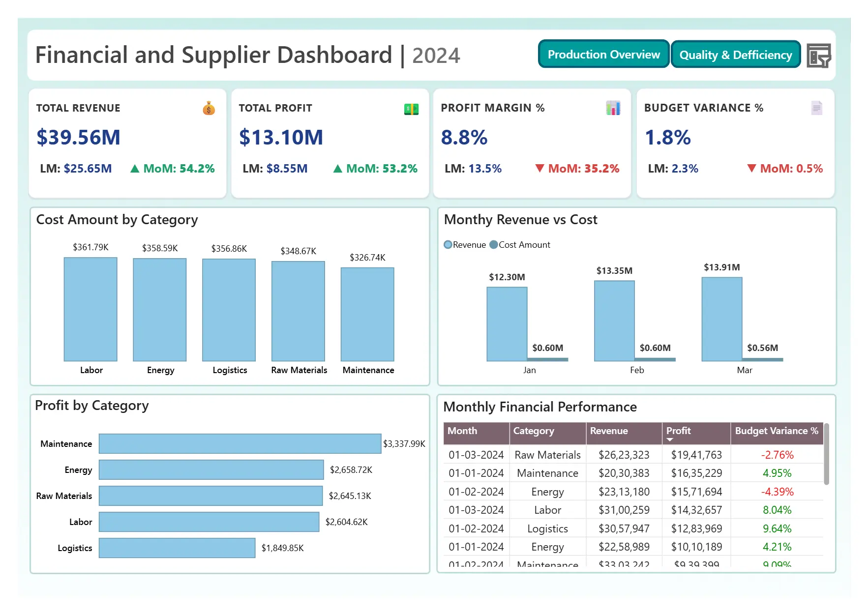Click the Month column header to sort
The image size is (868, 614).
click(462, 431)
